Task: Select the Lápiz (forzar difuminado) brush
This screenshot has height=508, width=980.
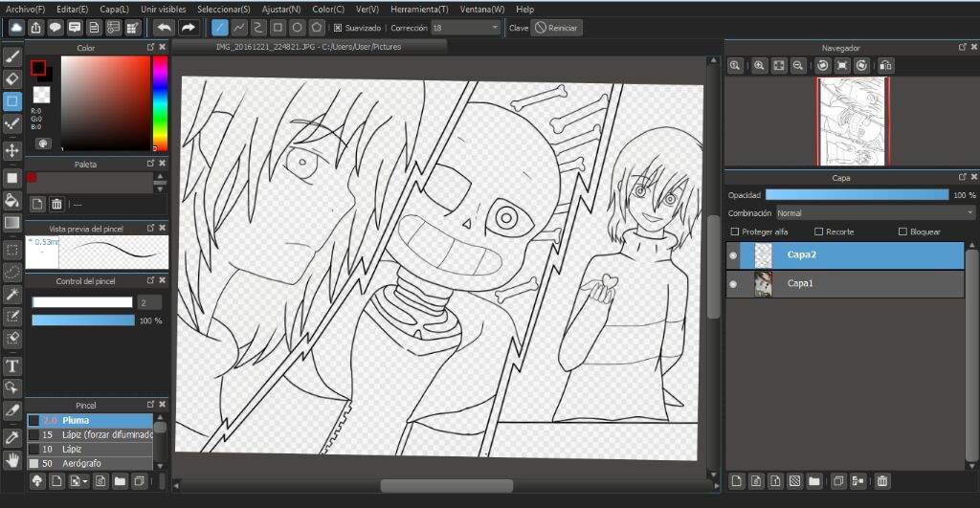Action: [90, 435]
